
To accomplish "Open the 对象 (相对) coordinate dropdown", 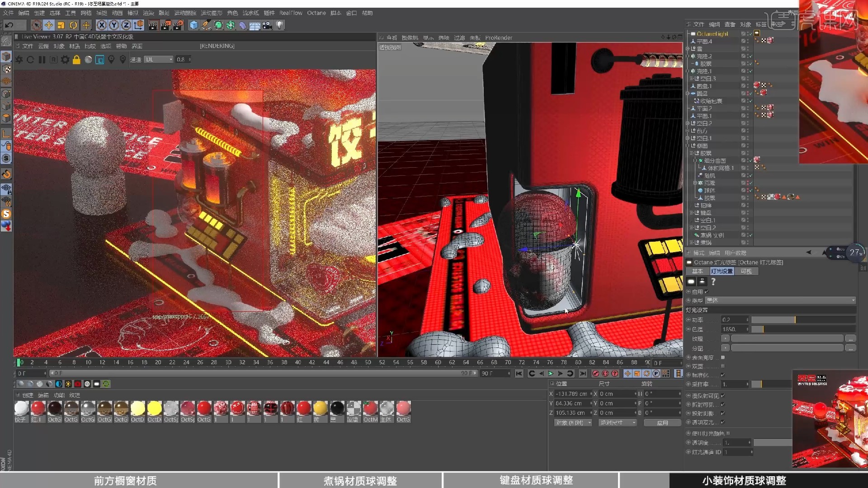I will [x=573, y=423].
